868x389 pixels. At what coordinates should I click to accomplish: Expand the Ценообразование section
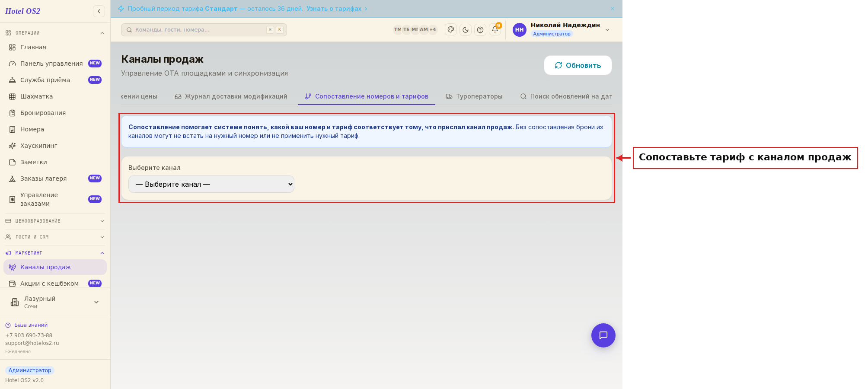click(x=55, y=221)
